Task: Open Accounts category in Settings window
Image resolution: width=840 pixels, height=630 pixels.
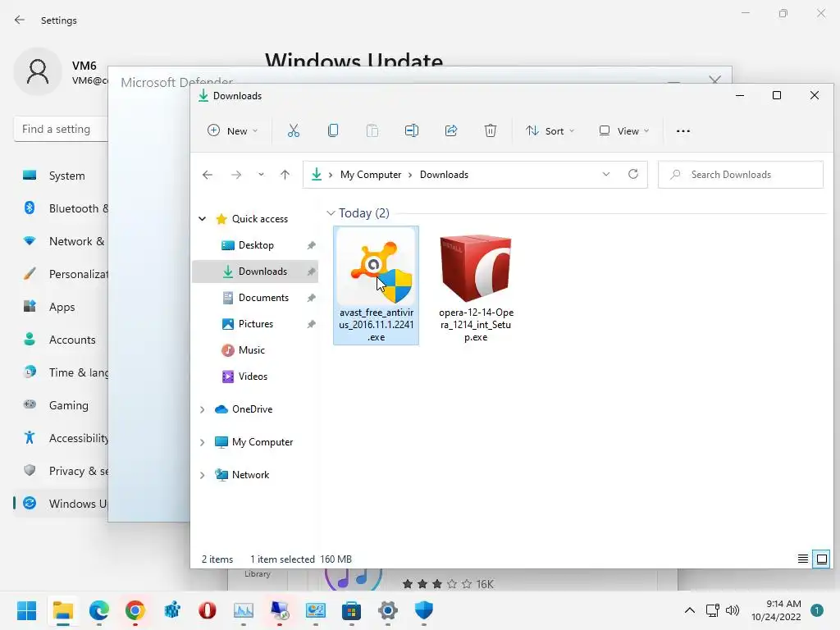Action: click(x=61, y=340)
